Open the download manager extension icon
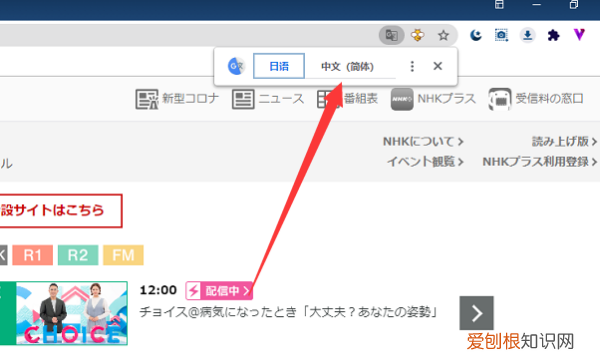600x360 pixels. pos(528,36)
